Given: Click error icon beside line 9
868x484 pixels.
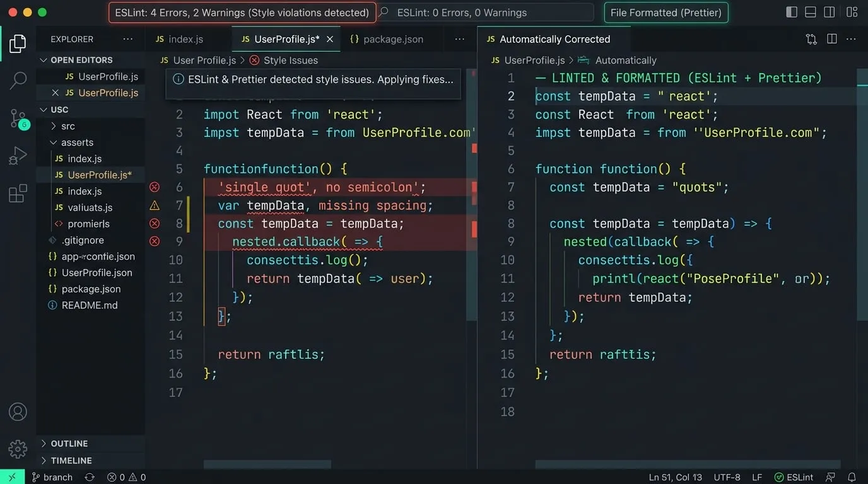Looking at the screenshot, I should (x=155, y=241).
